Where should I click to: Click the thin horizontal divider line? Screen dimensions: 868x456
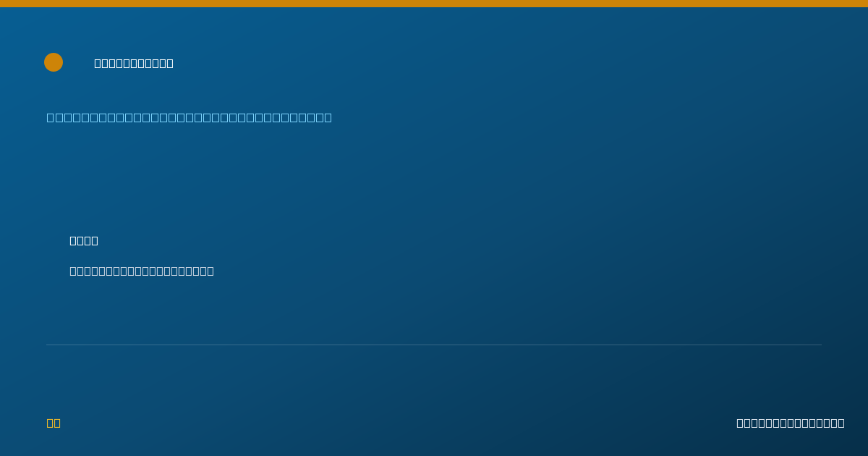434,345
